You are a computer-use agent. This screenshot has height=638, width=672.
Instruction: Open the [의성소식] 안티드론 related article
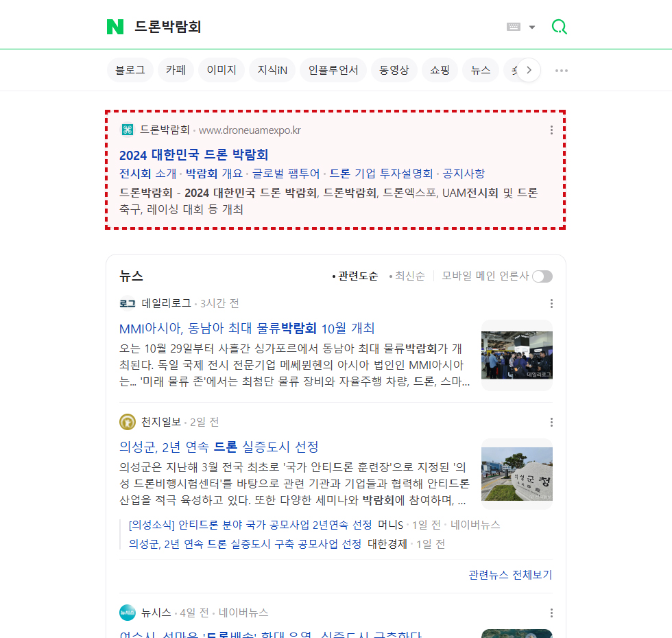click(x=250, y=525)
